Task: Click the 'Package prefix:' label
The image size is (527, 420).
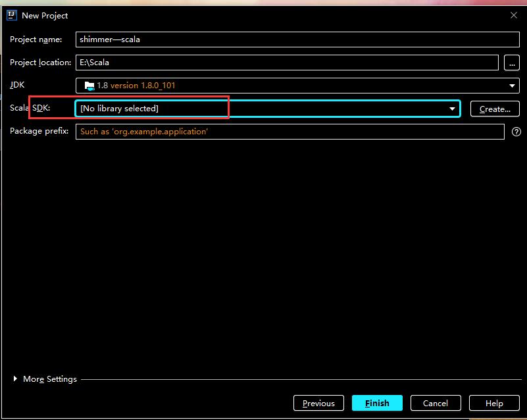Action: click(x=39, y=131)
